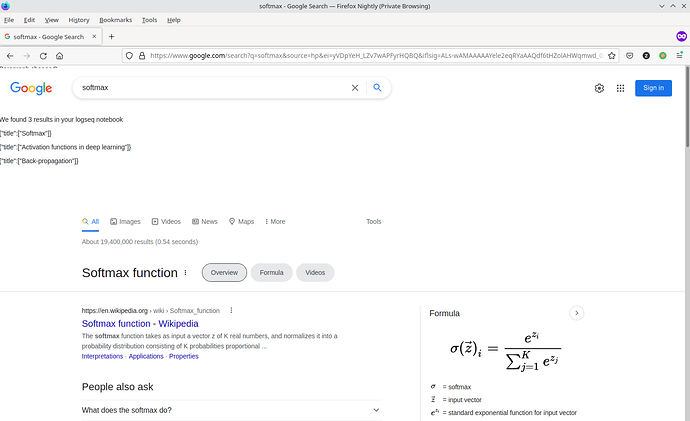Click the forward navigation arrow
Viewport: 690px width, 421px height.
click(x=27, y=56)
